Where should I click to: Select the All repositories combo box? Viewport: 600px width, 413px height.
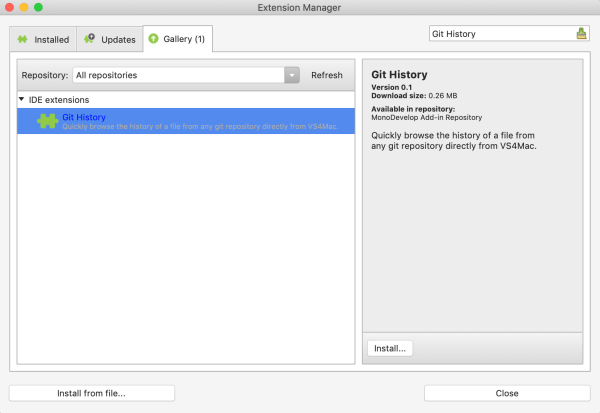tap(178, 75)
